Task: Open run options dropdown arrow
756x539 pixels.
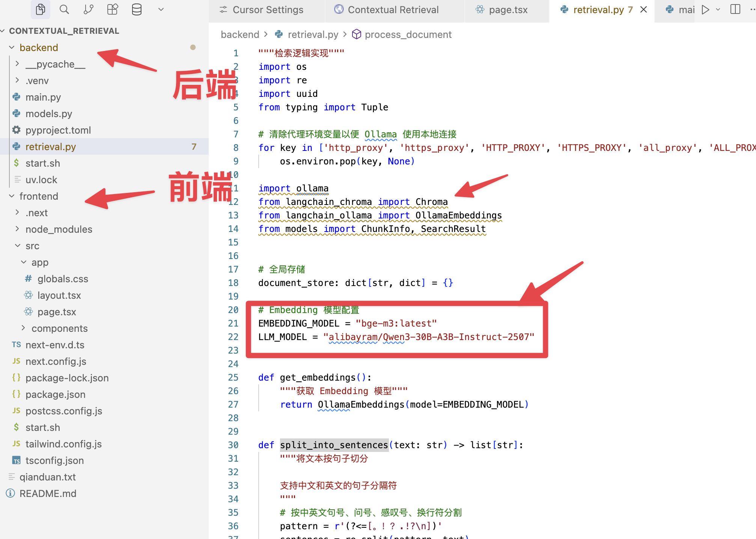Action: pyautogui.click(x=718, y=9)
